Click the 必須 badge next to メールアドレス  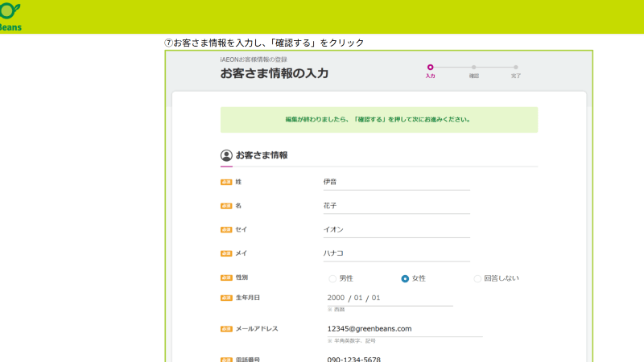coord(226,329)
